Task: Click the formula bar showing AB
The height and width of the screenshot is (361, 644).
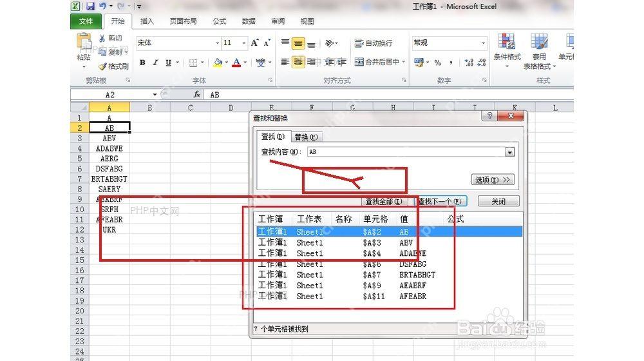Action: 388,95
